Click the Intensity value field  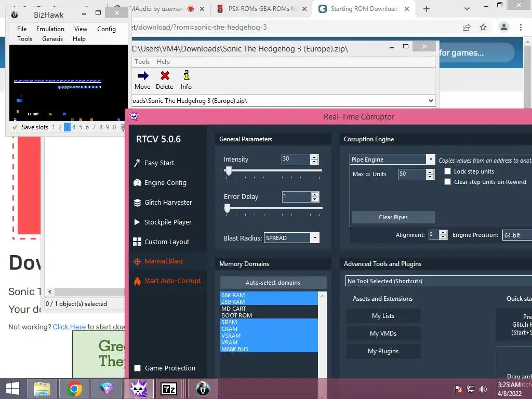pyautogui.click(x=296, y=159)
